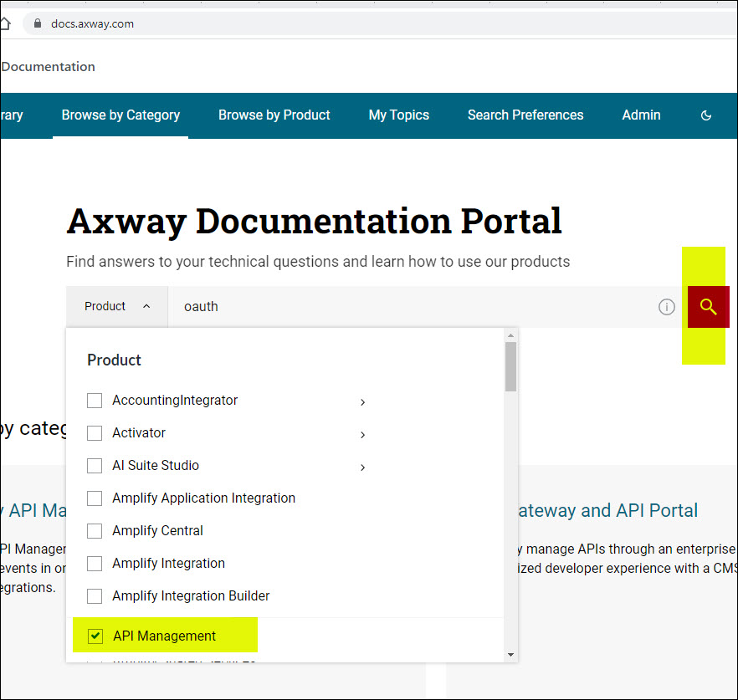Click the oauth search input field
This screenshot has width=738, height=700.
coord(410,307)
